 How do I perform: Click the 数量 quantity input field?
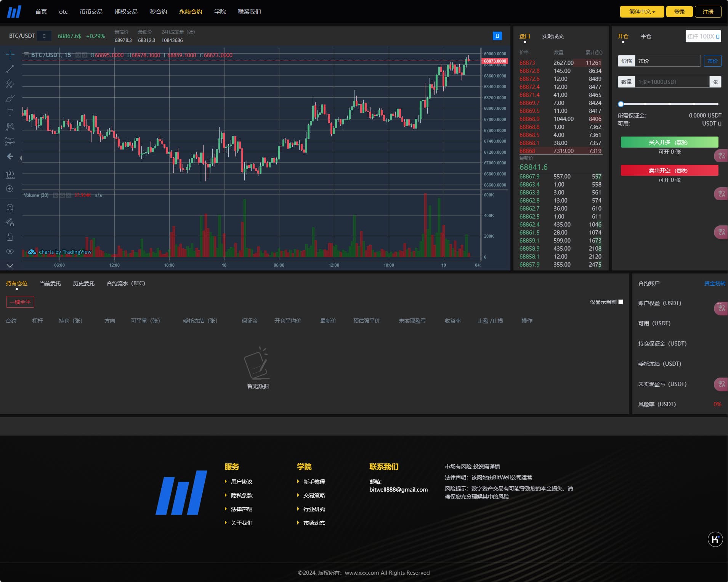point(672,82)
